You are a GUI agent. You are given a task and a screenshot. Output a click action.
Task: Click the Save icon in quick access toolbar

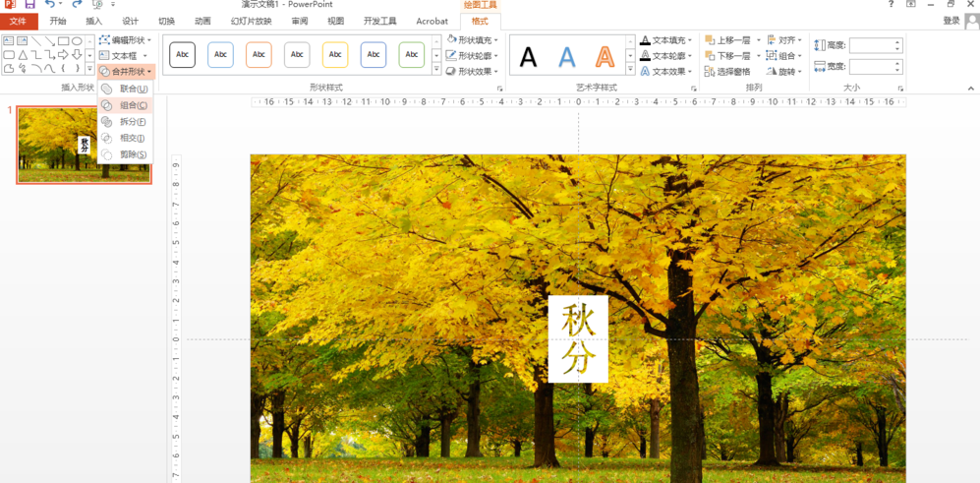[x=29, y=4]
